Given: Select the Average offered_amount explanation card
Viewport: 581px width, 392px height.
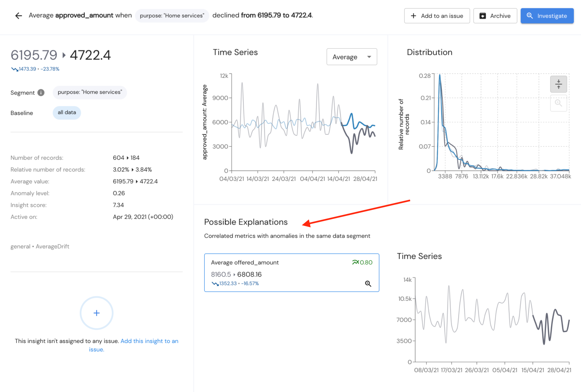Looking at the screenshot, I should [x=291, y=273].
